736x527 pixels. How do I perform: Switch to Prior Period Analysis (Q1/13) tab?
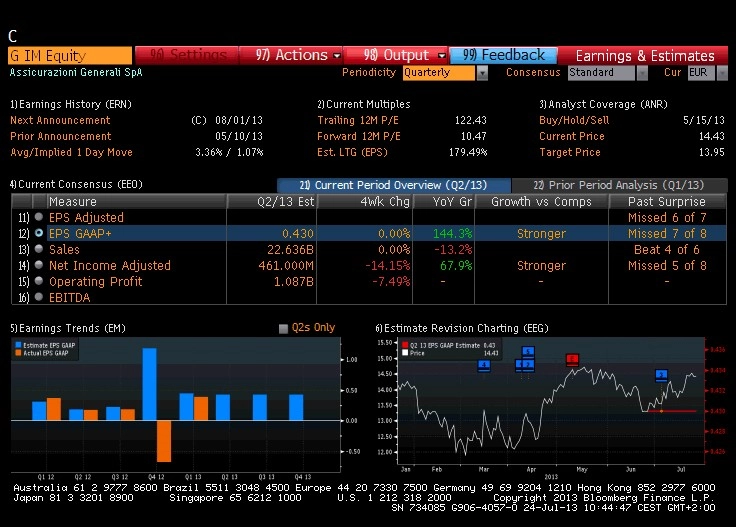pyautogui.click(x=619, y=185)
